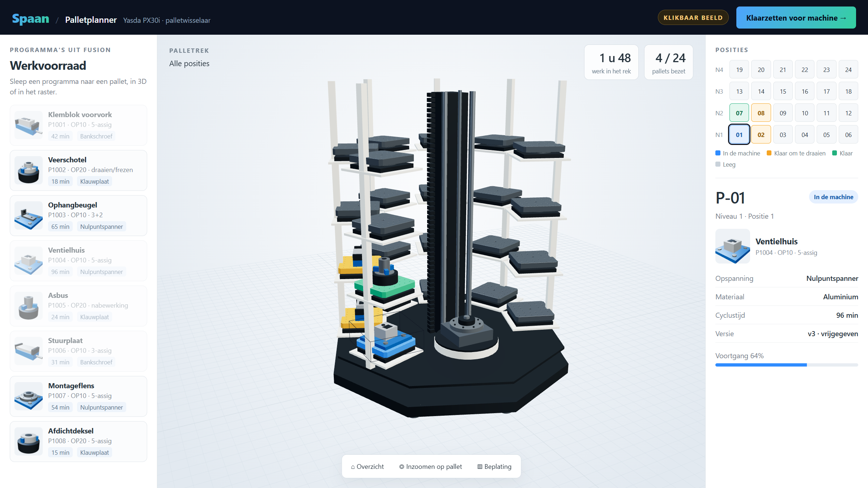Select pallet position 09
Screen dimensions: 868x488
point(783,113)
